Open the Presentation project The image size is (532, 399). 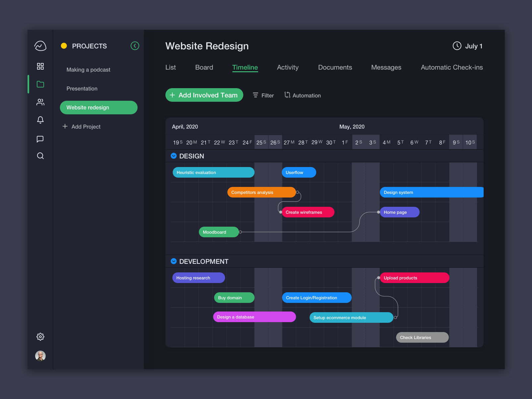82,88
